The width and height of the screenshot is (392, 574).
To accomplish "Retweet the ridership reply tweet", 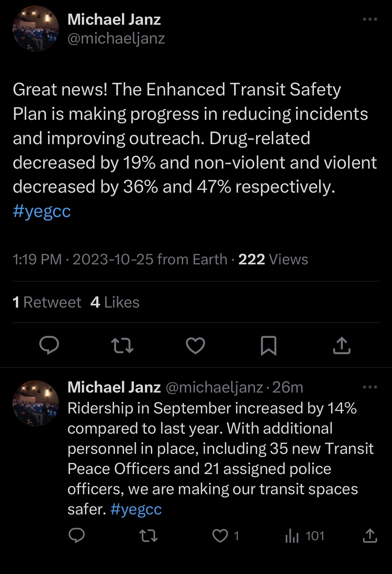I will (148, 536).
